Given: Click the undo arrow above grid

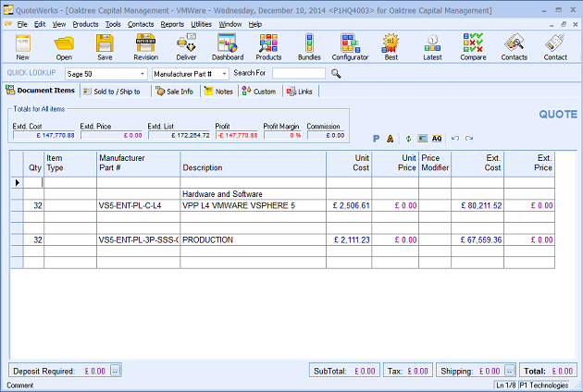Looking at the screenshot, I should click(454, 138).
